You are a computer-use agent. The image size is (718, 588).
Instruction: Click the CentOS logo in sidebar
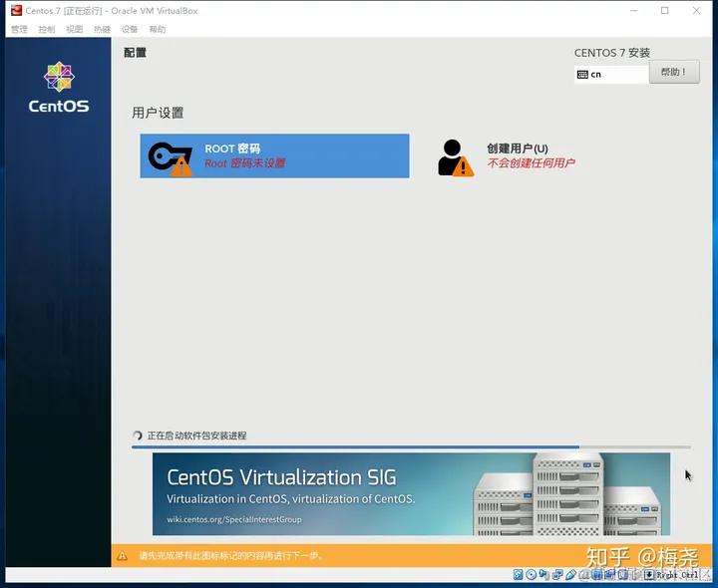(x=59, y=88)
